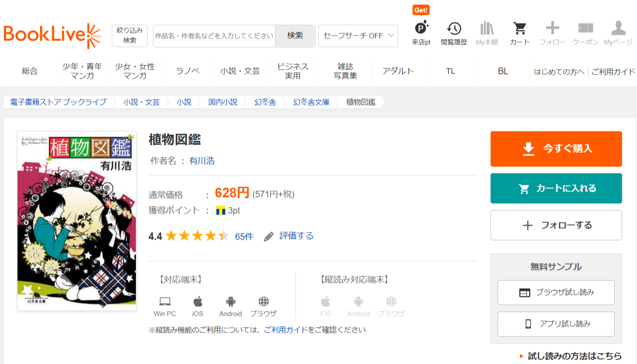Open the 来店pt points icon
Image resolution: width=637 pixels, height=364 pixels.
click(421, 29)
